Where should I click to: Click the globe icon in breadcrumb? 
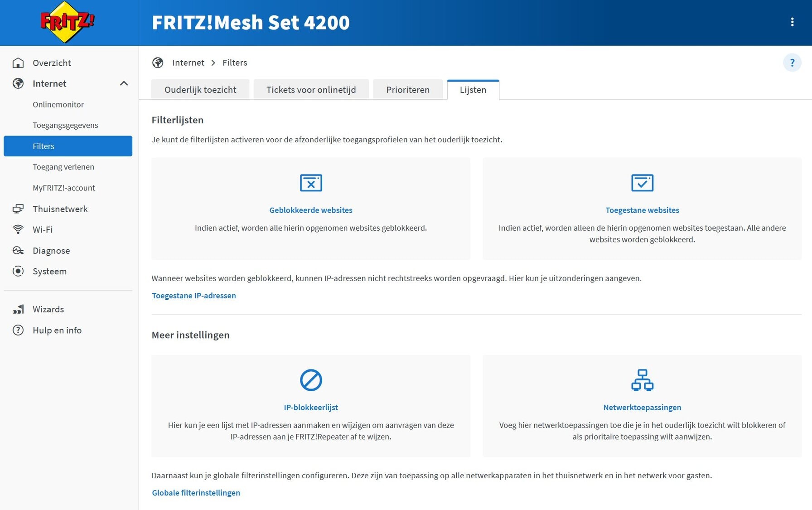(x=158, y=63)
